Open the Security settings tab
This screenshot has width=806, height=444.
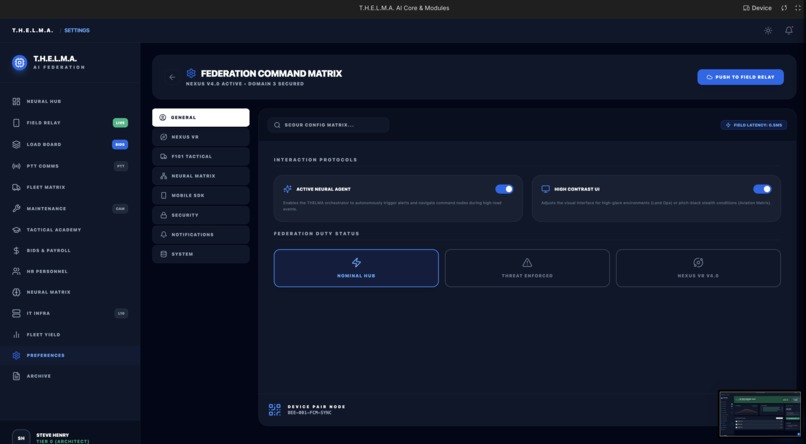click(x=201, y=215)
